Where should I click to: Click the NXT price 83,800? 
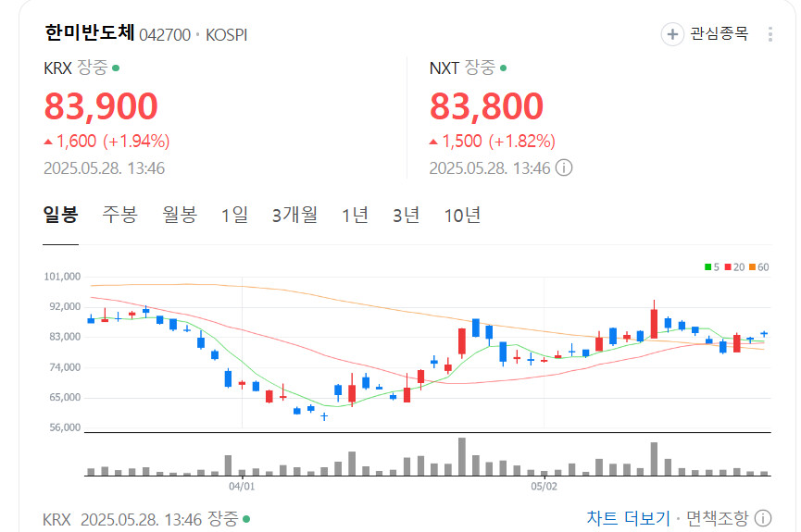click(486, 106)
